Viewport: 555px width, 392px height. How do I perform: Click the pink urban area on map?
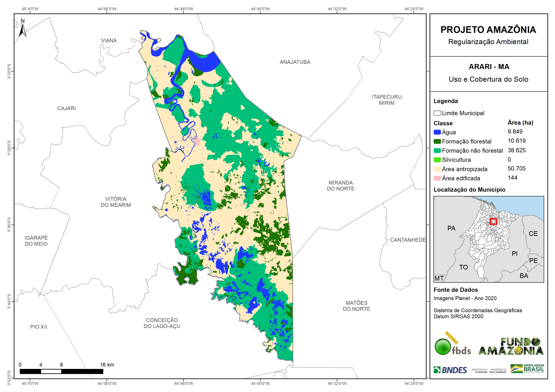(197, 141)
